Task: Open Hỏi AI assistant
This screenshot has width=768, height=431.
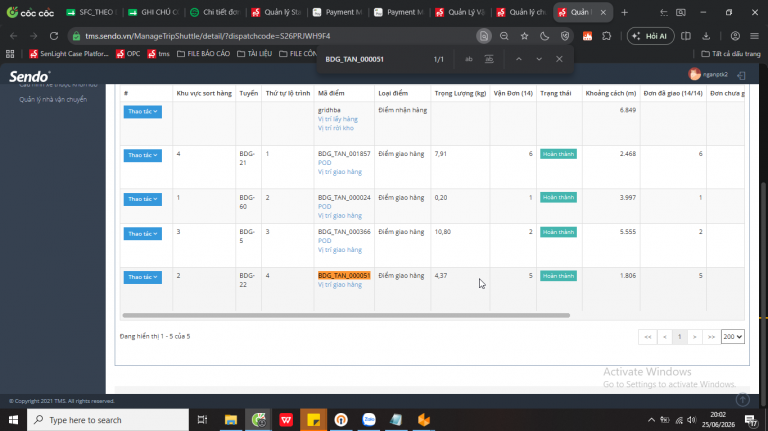Action: coord(650,36)
